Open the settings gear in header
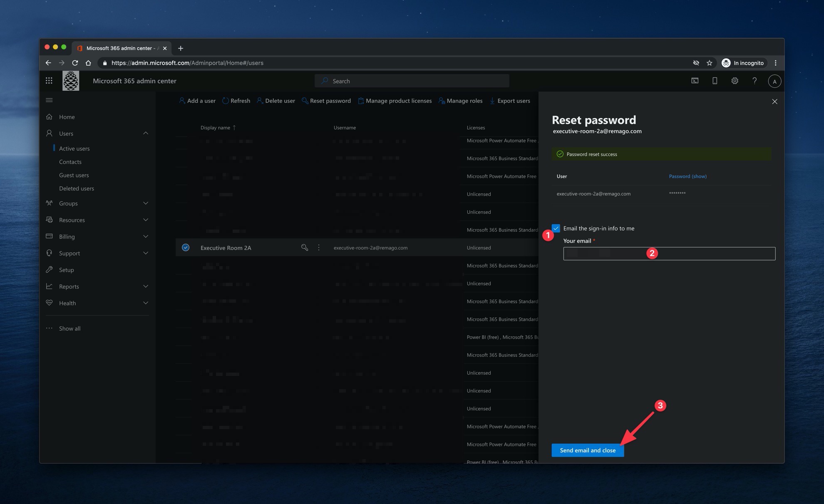 [735, 81]
